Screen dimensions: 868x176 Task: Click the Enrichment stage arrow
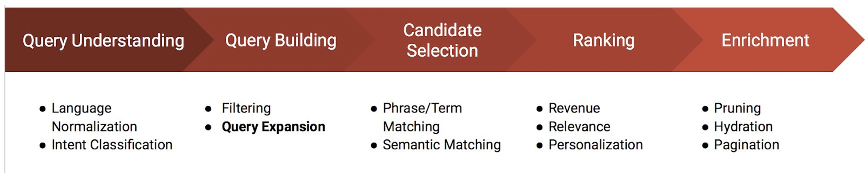pos(765,40)
